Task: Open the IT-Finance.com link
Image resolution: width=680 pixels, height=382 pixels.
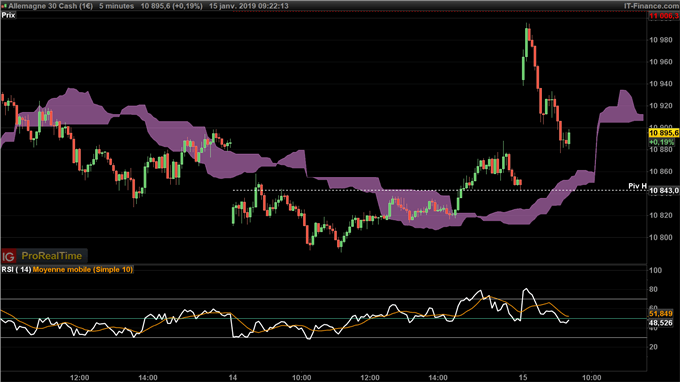Action: 651,6
